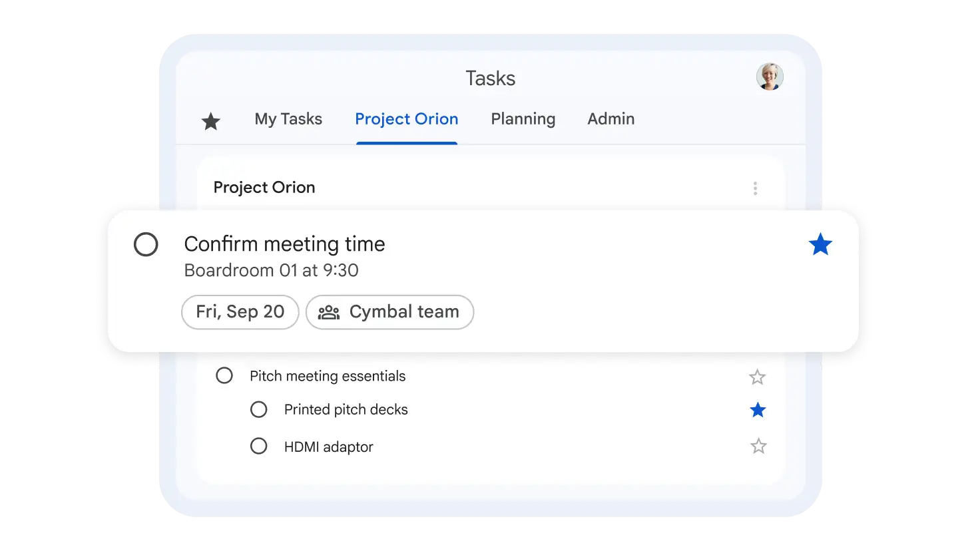Remove star from Printed pitch decks
The width and height of the screenshot is (980, 551).
[758, 410]
